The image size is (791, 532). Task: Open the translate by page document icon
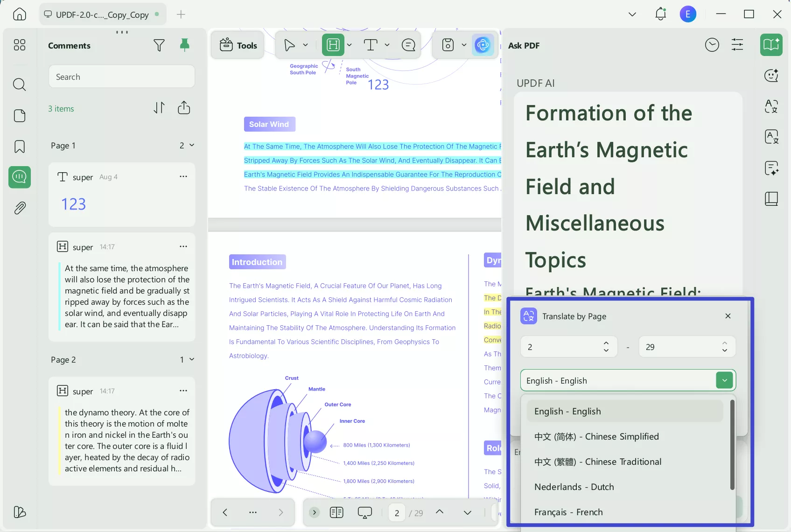[771, 137]
